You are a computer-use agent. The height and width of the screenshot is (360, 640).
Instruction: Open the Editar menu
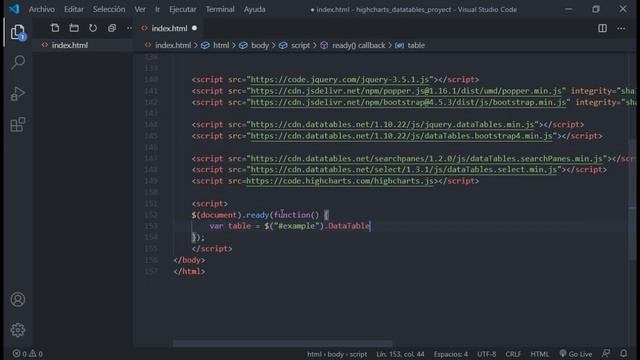(74, 9)
